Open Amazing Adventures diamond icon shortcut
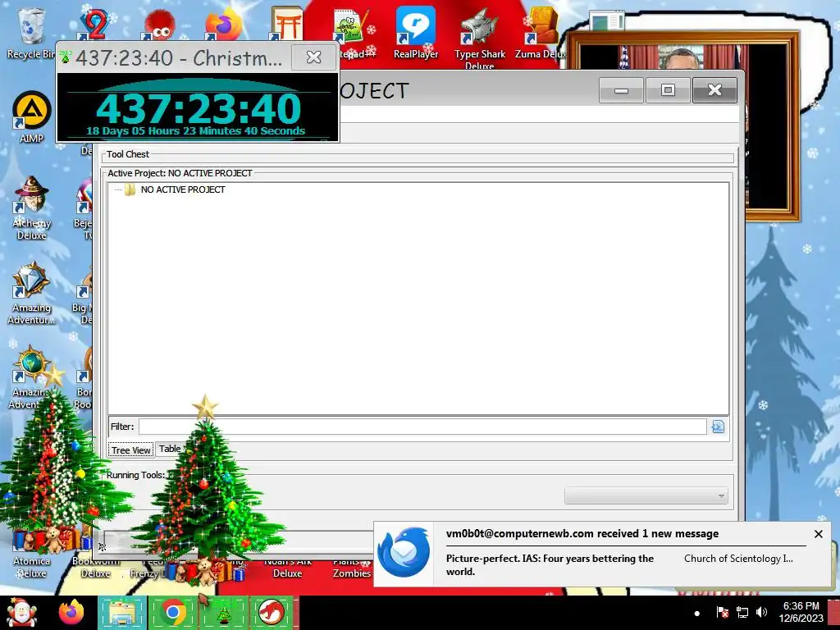This screenshot has width=840, height=630. (x=31, y=293)
